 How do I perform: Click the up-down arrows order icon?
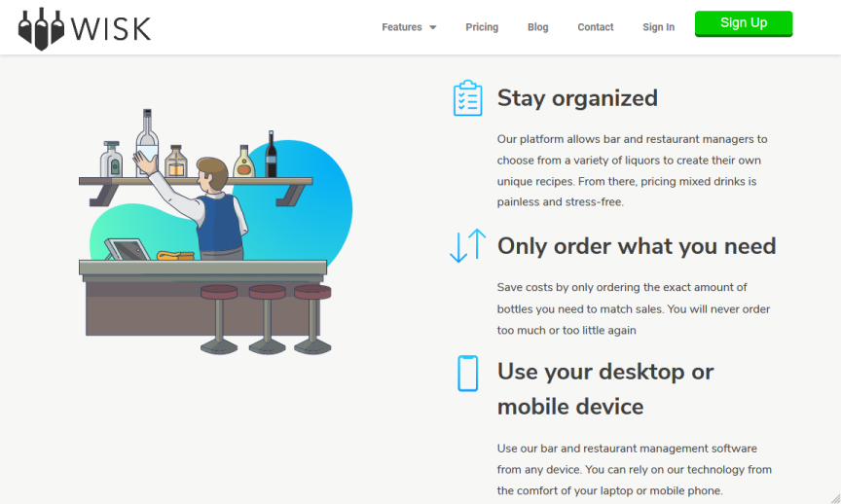coord(467,246)
